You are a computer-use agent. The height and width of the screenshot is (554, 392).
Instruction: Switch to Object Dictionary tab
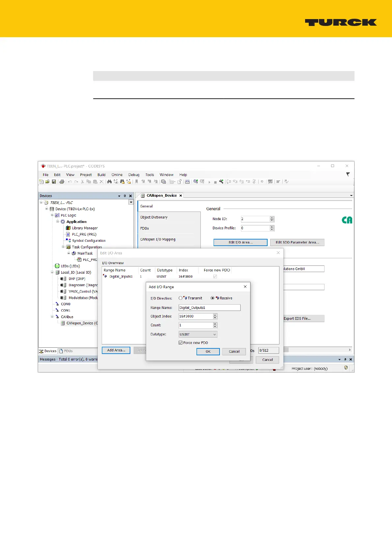169,217
